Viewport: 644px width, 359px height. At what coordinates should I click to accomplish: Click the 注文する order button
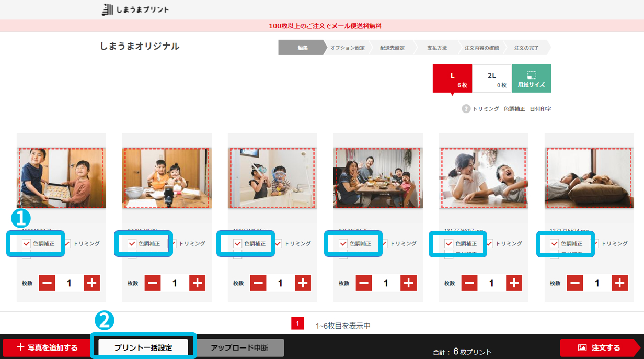pyautogui.click(x=599, y=347)
